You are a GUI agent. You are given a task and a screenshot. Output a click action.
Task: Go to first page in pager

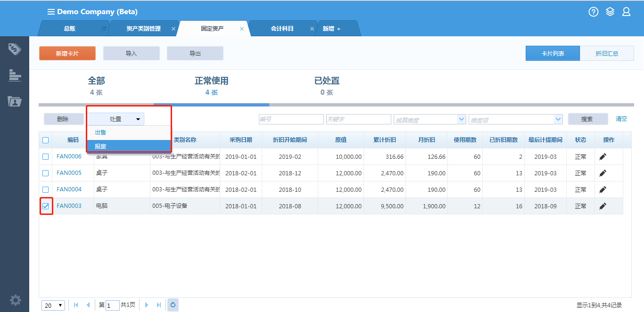click(76, 305)
